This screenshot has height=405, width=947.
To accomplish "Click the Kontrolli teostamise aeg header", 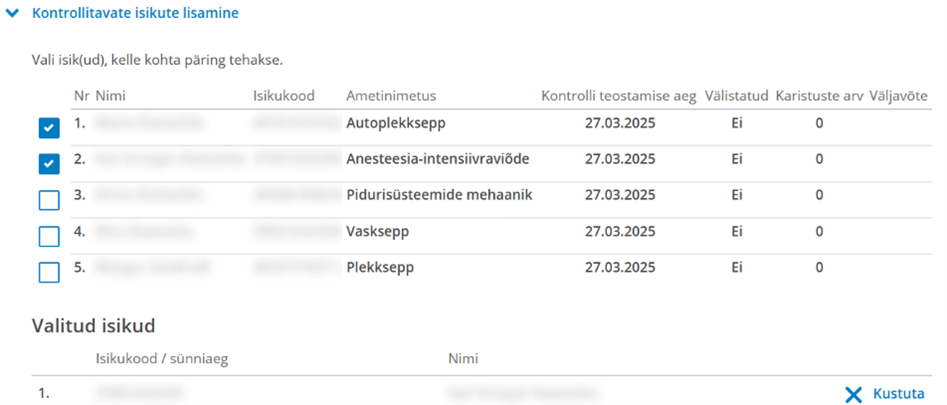I will tap(619, 96).
